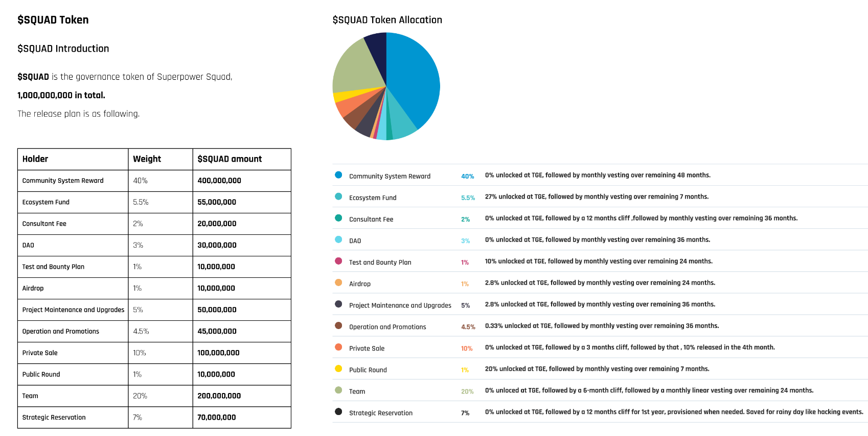Click the Holder column header in the table

[x=35, y=159]
